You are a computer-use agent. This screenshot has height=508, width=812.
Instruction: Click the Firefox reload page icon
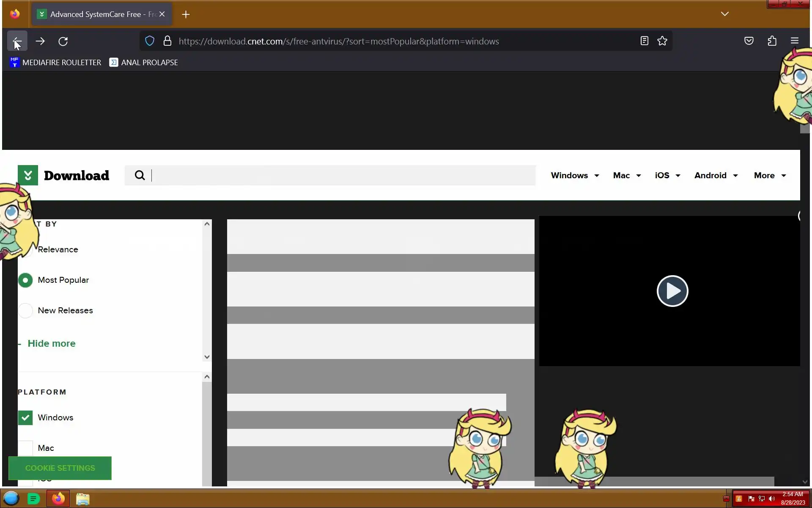point(63,41)
